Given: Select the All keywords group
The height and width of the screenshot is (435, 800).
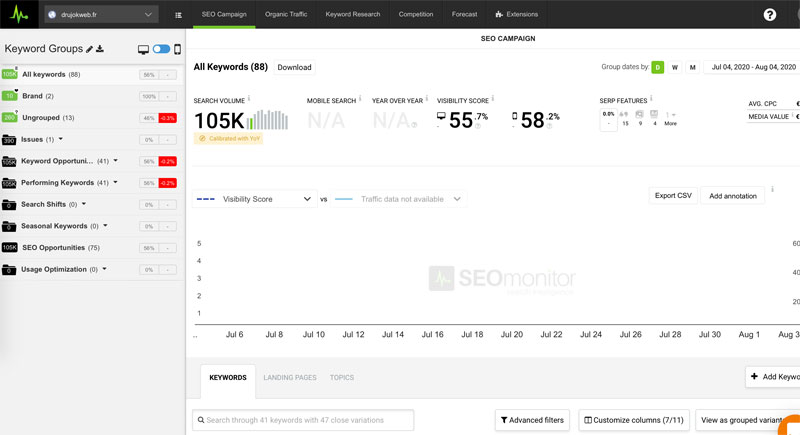Looking at the screenshot, I should click(92, 74).
